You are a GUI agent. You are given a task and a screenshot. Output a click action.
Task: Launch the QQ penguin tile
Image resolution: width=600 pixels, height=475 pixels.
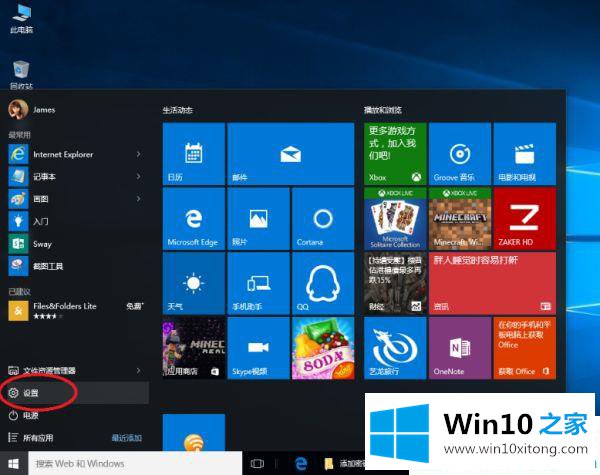pyautogui.click(x=323, y=283)
